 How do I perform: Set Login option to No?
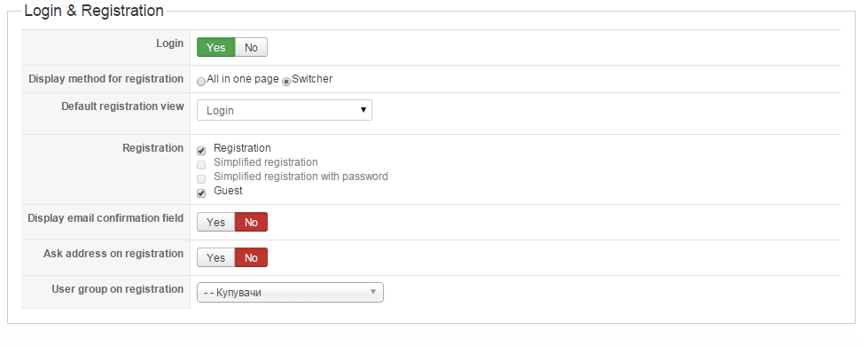[251, 48]
